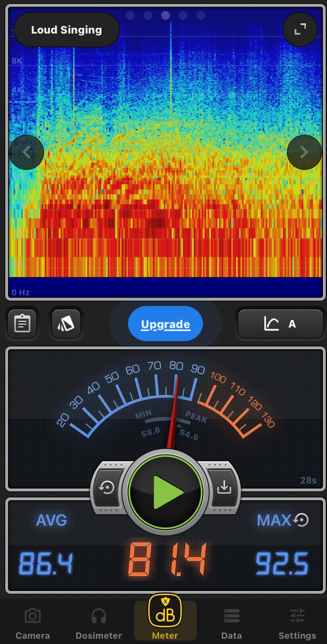Tap the fullscreen expand icon on spectrogram

tap(300, 30)
